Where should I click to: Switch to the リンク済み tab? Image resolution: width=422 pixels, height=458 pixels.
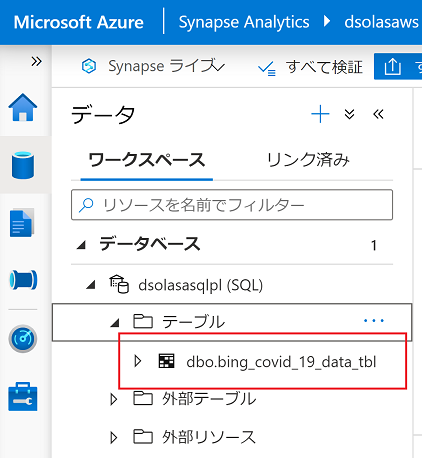pyautogui.click(x=308, y=160)
